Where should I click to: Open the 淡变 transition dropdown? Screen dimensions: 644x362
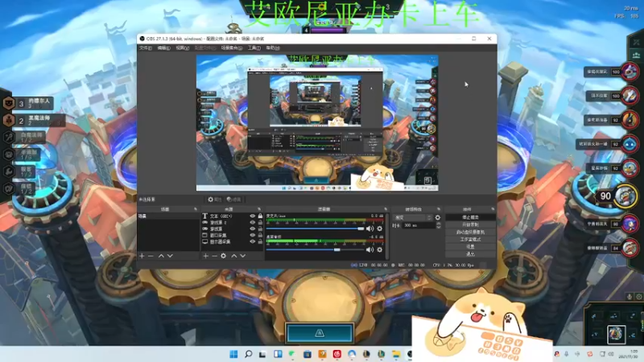(412, 217)
